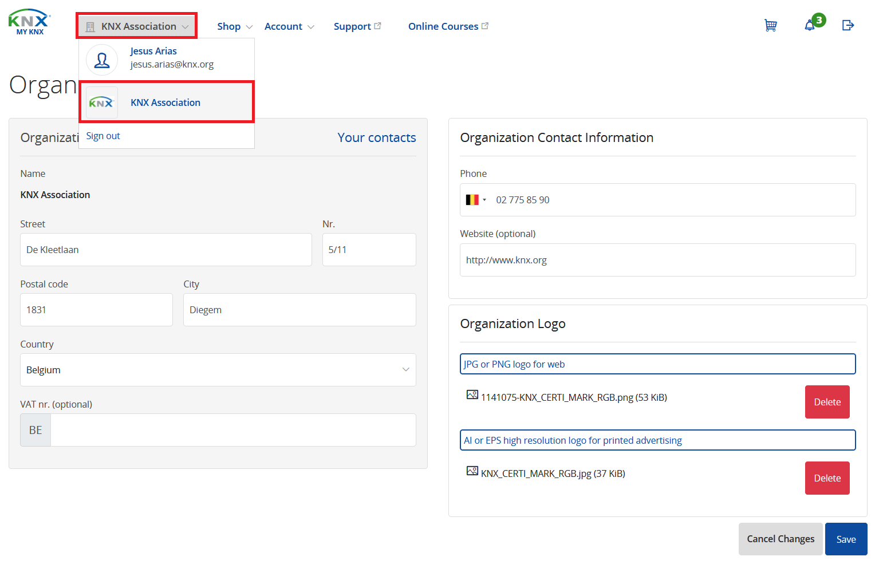Click the Organization Logo heading

pyautogui.click(x=513, y=323)
